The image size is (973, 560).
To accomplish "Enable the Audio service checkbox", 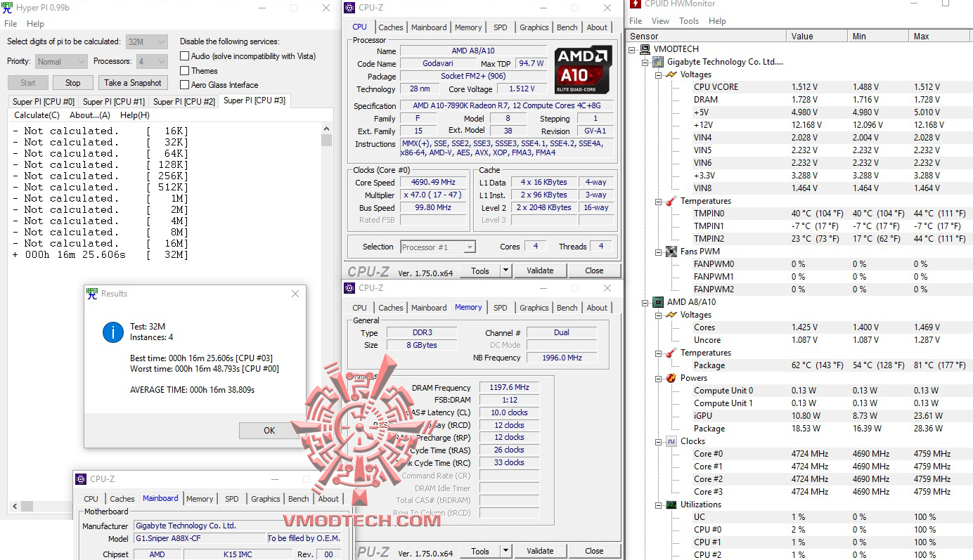I will click(x=185, y=56).
